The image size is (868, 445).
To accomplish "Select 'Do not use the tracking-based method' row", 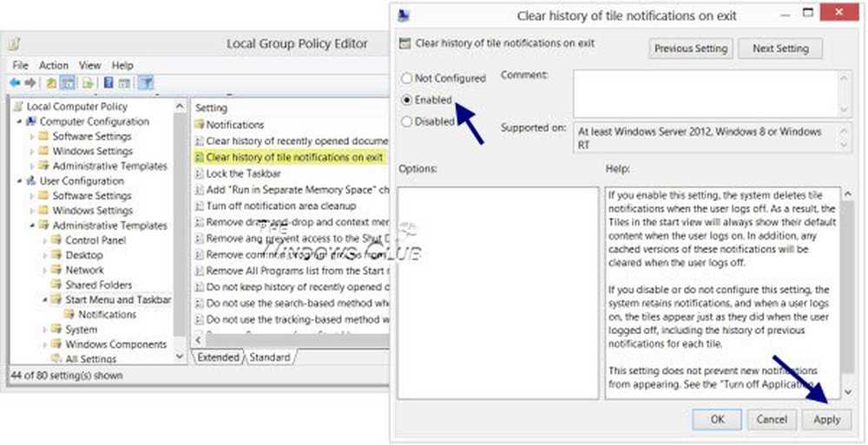I will (290, 319).
